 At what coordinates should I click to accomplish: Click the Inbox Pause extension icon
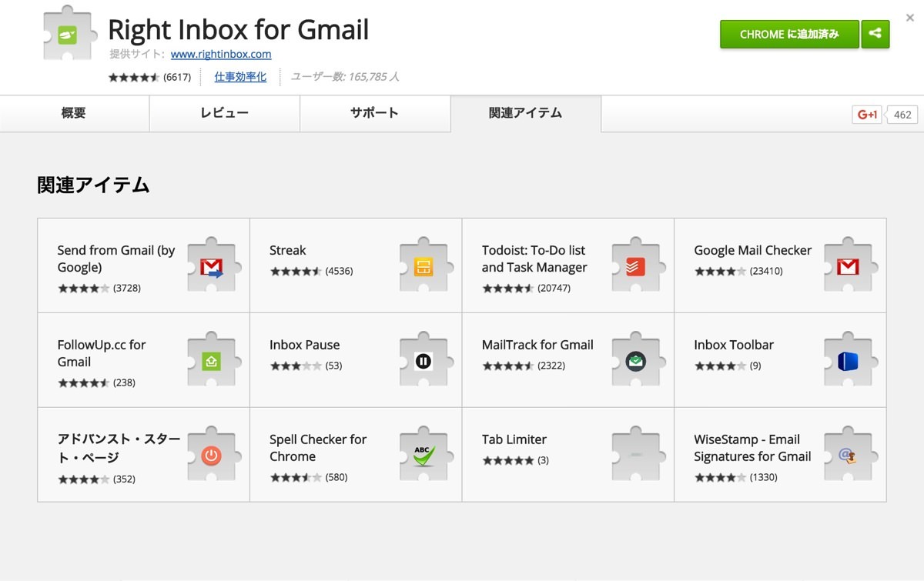click(x=427, y=361)
